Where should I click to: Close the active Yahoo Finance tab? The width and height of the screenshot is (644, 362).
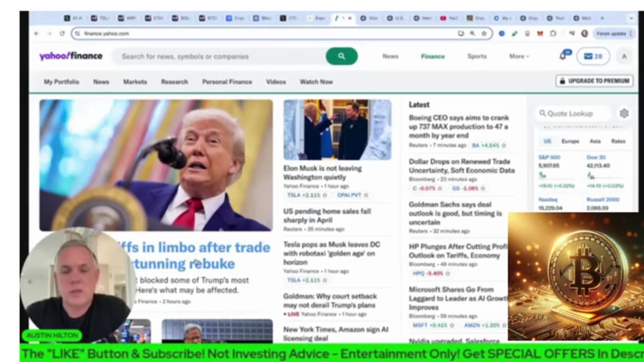coord(350,18)
